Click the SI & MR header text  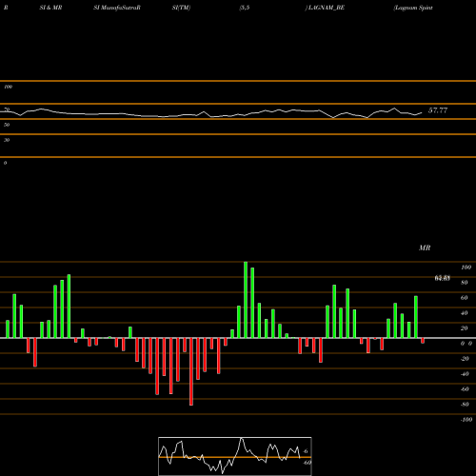50,8
